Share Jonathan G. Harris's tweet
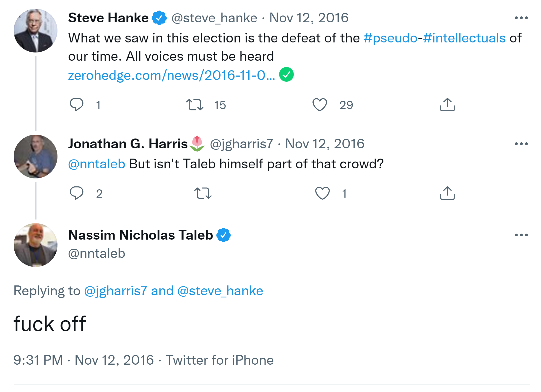 [x=447, y=193]
